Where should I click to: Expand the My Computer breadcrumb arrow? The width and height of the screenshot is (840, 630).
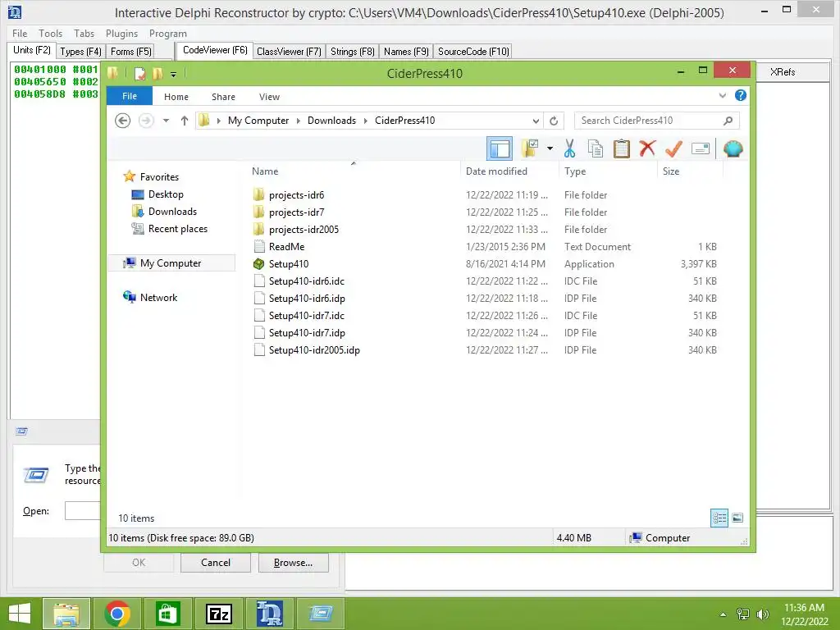299,121
